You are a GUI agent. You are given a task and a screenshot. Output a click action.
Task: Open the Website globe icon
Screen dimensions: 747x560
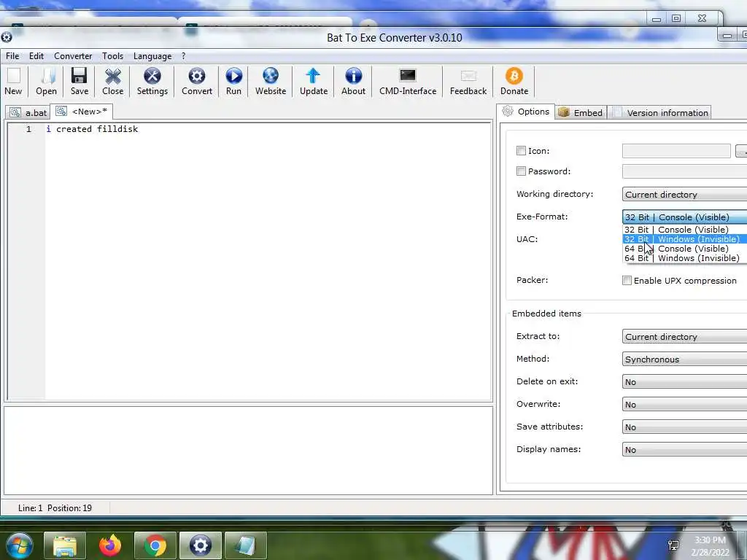pyautogui.click(x=271, y=82)
